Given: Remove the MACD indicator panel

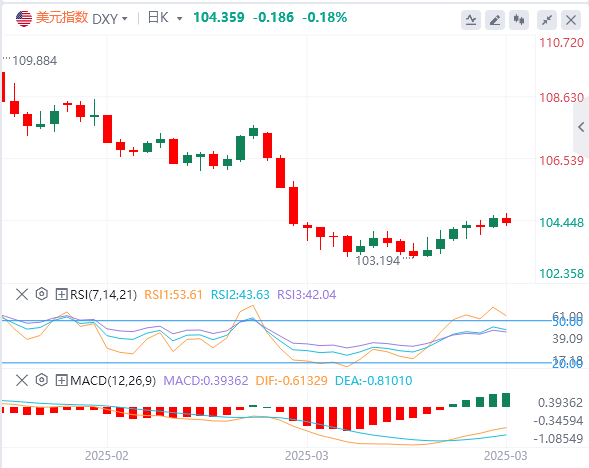Looking at the screenshot, I should click(22, 380).
